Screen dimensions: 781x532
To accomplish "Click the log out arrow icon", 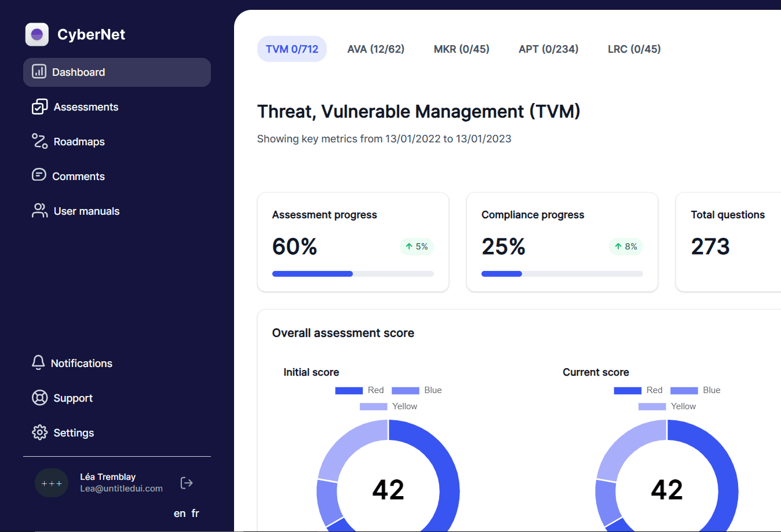I will click(187, 483).
